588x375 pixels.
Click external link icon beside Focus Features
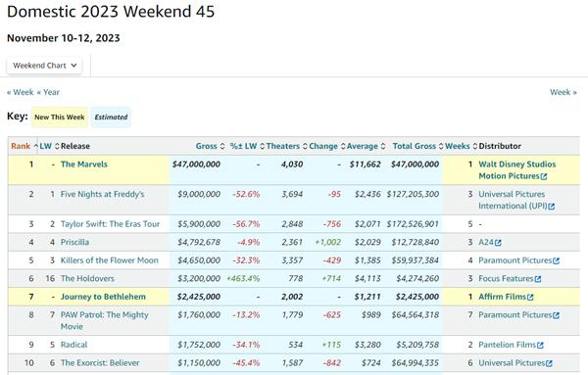click(538, 279)
